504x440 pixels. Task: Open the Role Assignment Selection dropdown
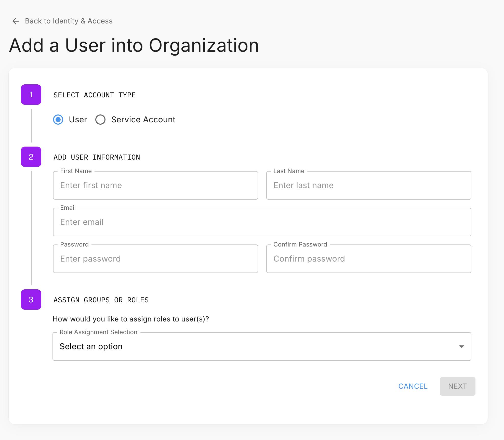point(262,346)
